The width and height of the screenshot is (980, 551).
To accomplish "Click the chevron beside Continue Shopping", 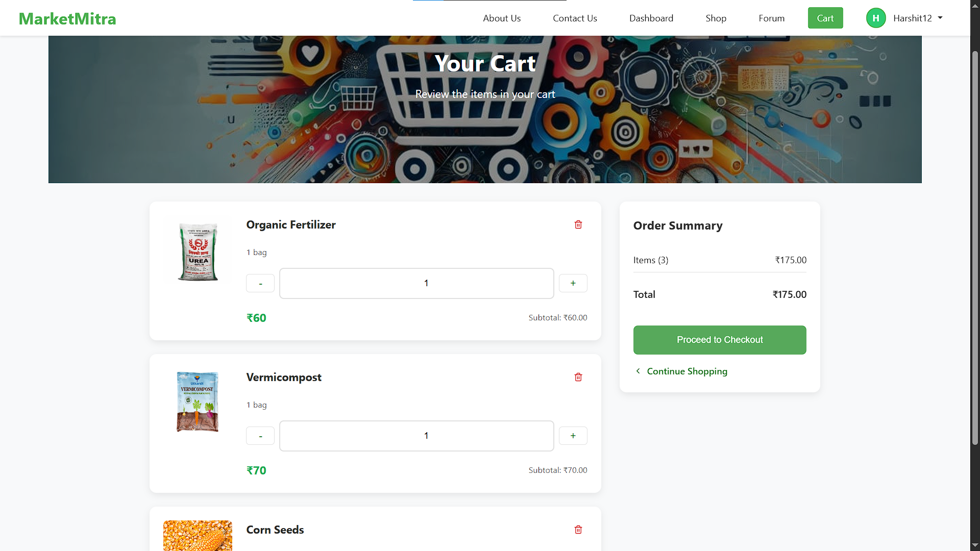I will point(638,371).
